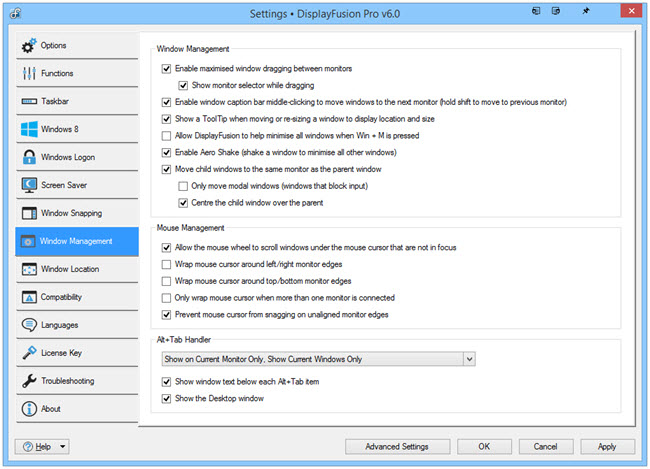
Task: Click the Window Management icon
Action: (28, 241)
